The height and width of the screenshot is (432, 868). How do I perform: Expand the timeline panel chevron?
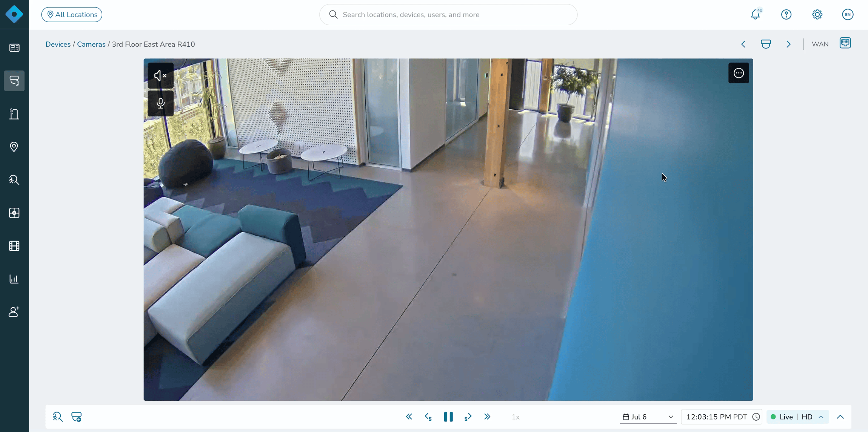pyautogui.click(x=840, y=417)
